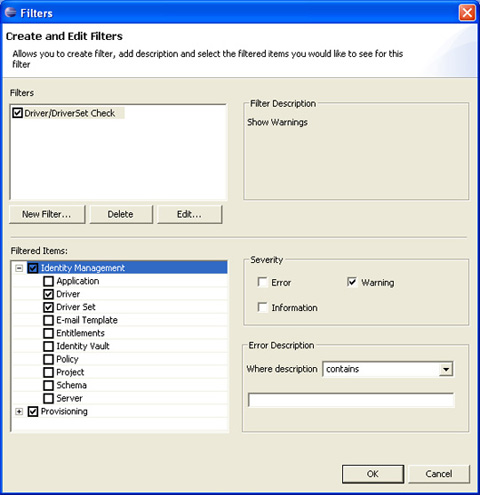Disable the Warning severity checkbox
Viewport: 480px width, 495px height.
[352, 282]
